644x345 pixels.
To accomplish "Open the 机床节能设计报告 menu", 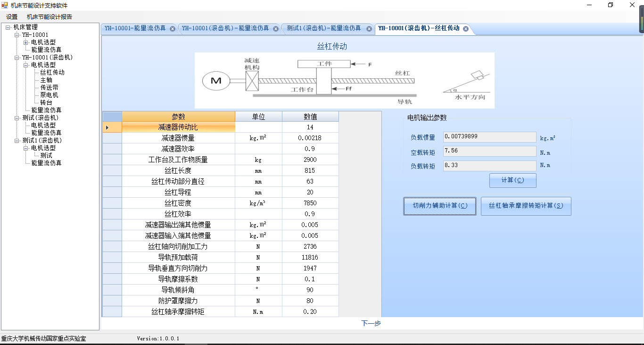I will pos(50,17).
